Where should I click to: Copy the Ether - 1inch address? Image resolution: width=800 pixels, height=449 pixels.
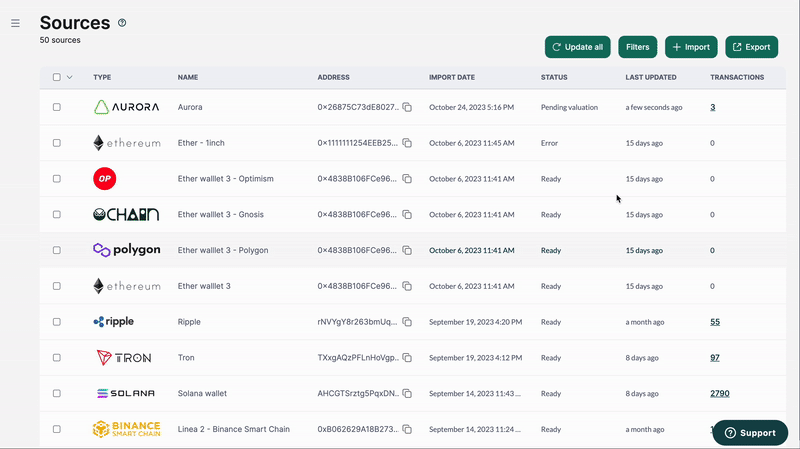click(407, 143)
